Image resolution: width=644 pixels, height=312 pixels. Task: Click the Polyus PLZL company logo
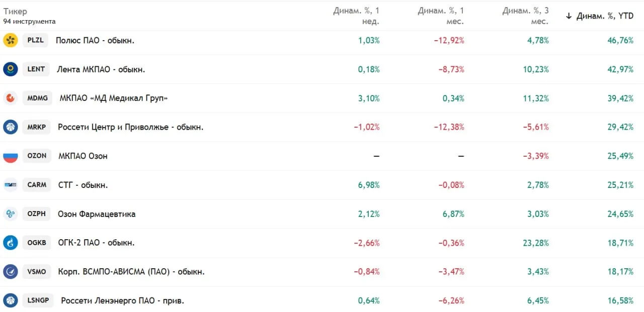coord(11,40)
